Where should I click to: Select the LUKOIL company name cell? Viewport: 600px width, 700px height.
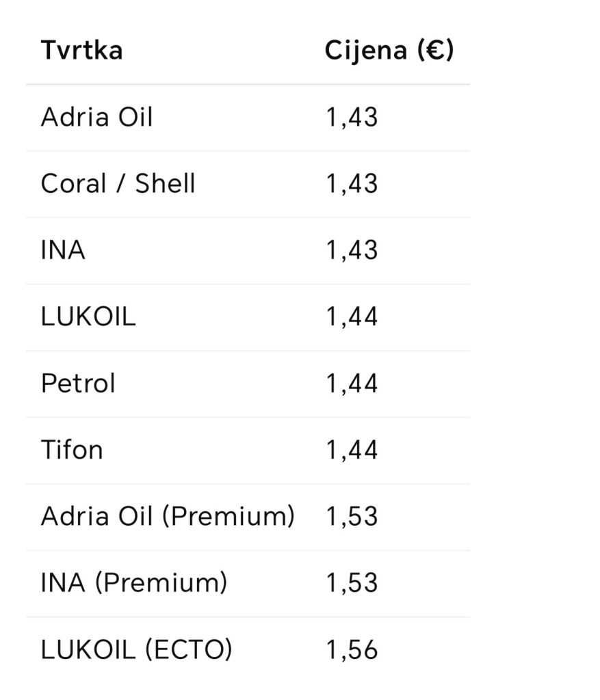(x=88, y=317)
